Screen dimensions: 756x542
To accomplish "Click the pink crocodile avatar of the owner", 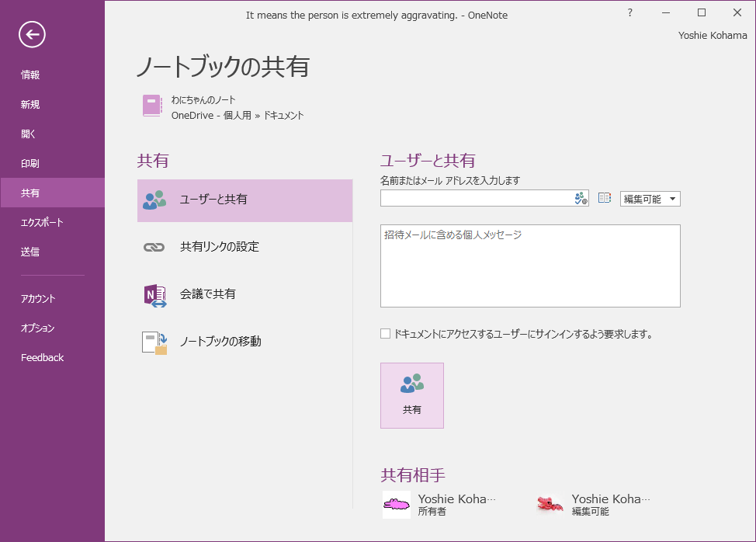I will (x=397, y=505).
